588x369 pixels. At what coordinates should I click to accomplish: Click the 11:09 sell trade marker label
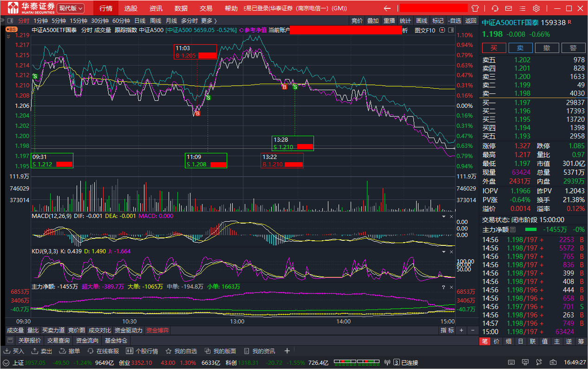point(206,160)
